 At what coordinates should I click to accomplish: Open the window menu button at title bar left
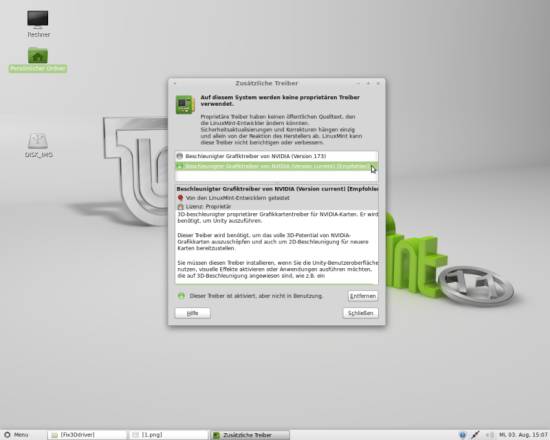click(x=175, y=83)
